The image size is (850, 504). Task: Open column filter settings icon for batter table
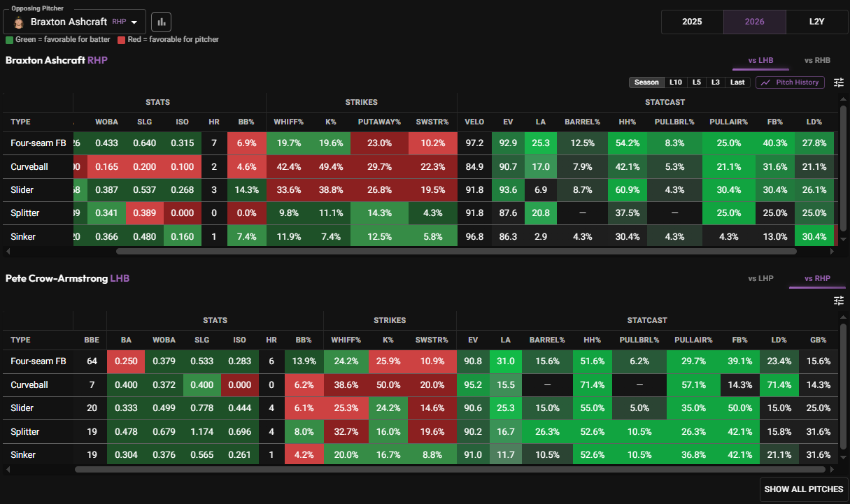tap(839, 301)
